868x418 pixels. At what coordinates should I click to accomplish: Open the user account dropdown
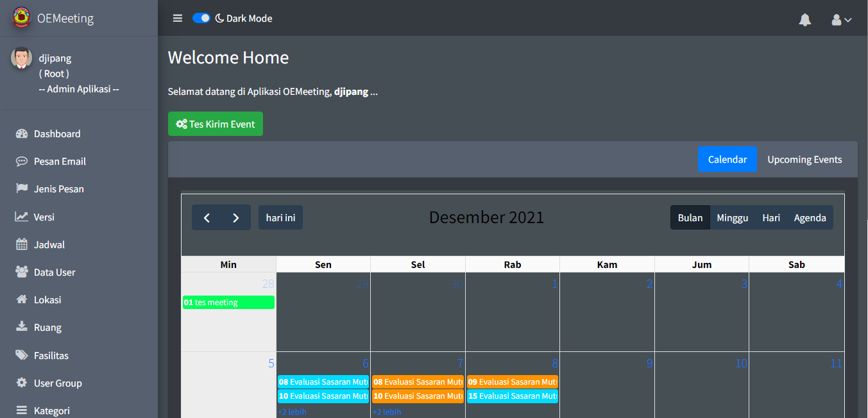841,20
